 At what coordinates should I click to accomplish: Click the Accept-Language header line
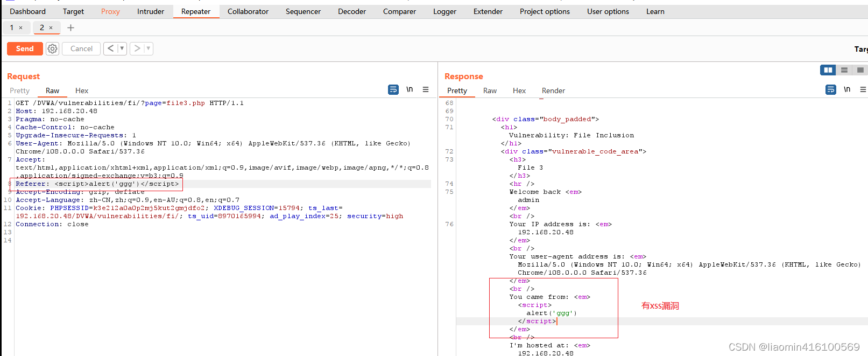pos(128,200)
